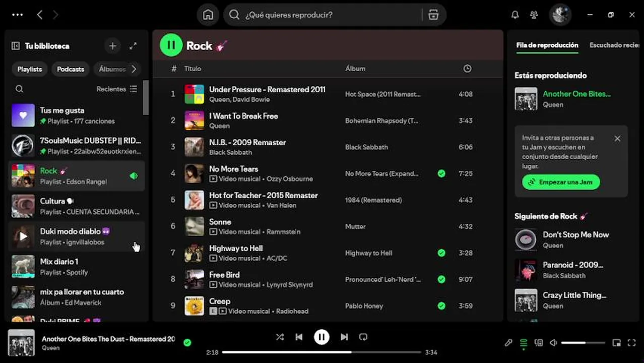Skip to previous track

tap(299, 337)
